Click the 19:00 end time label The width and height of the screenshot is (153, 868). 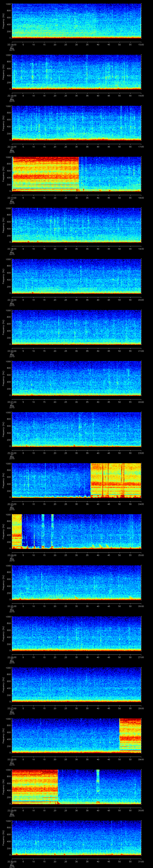[x=141, y=249]
